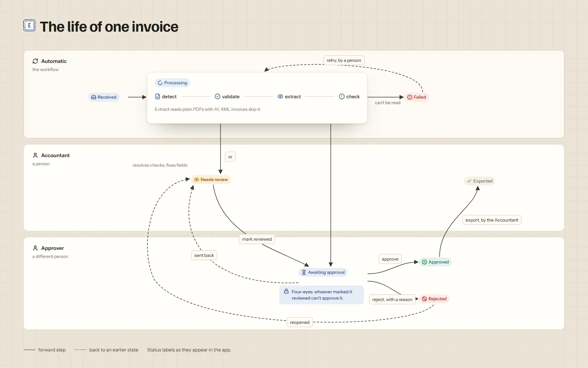Click the 'Approver' lane heading
The image size is (588, 368).
click(53, 248)
